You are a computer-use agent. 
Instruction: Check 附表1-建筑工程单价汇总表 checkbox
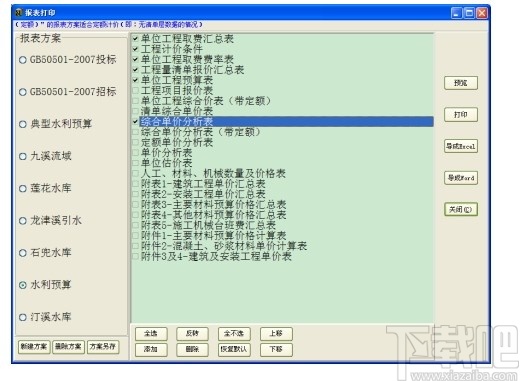pos(135,184)
